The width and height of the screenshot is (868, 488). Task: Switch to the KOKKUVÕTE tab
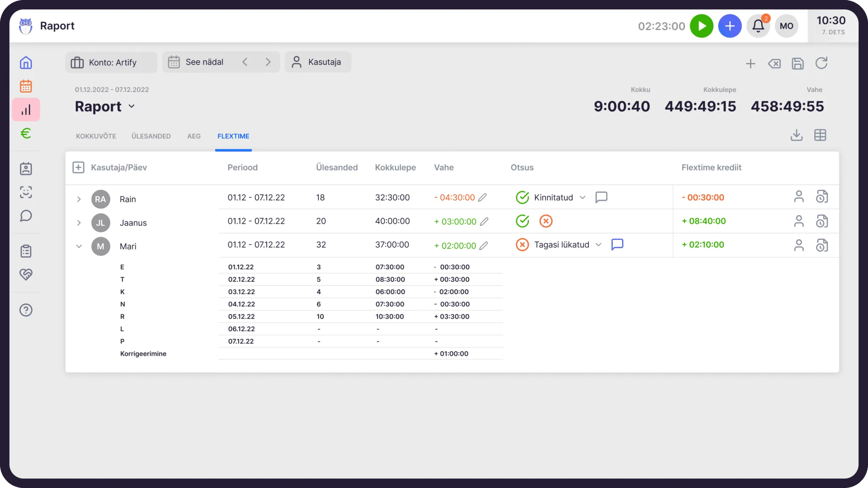pos(96,136)
